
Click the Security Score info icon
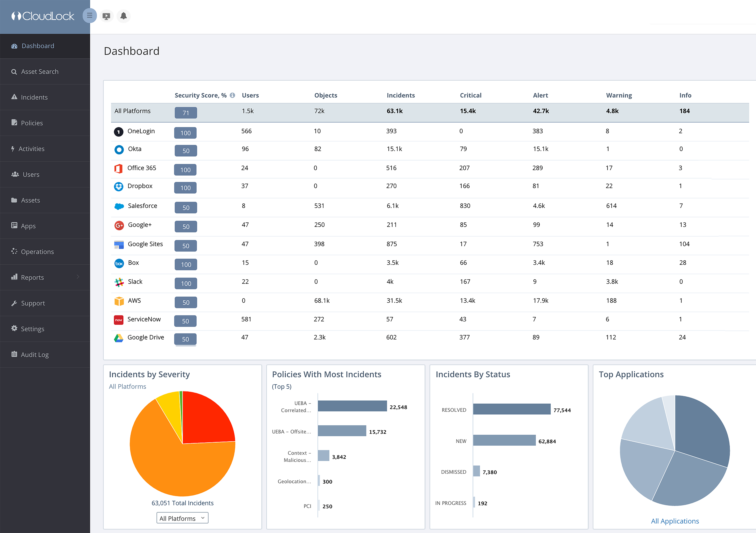[233, 95]
